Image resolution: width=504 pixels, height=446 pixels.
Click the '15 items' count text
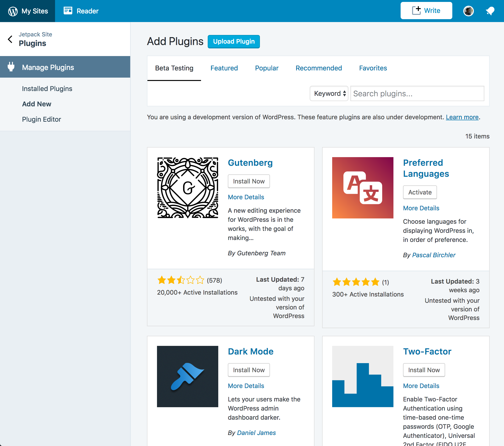477,136
